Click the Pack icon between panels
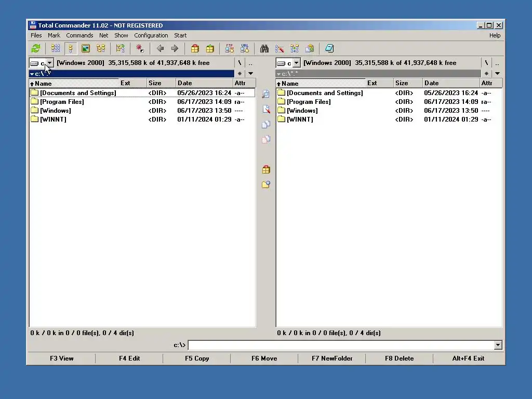The width and height of the screenshot is (532, 399). (266, 169)
